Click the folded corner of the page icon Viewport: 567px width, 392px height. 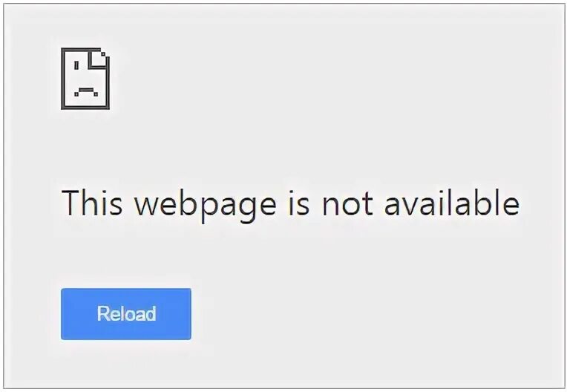(99, 58)
